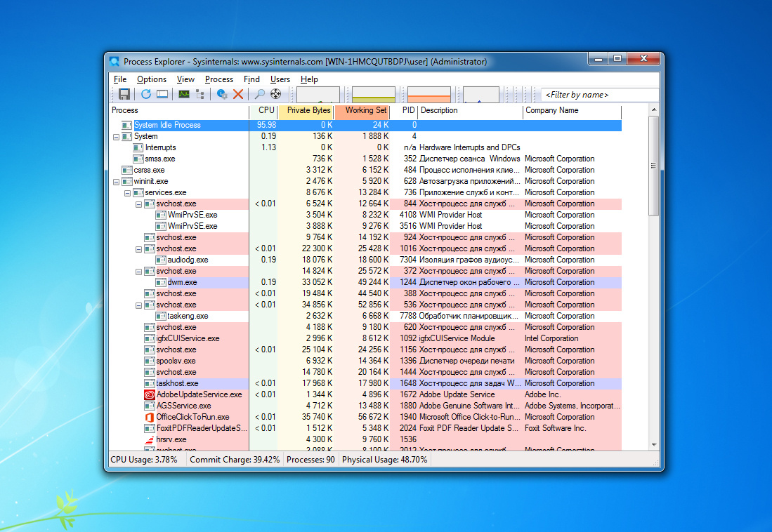Click the icon beside dwm.exe
This screenshot has height=532, width=772.
click(x=160, y=282)
